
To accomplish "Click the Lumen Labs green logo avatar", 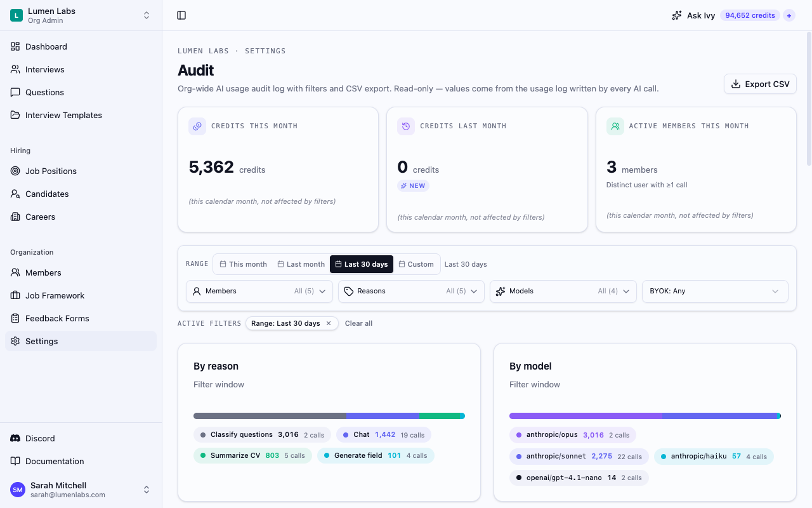I will click(16, 15).
